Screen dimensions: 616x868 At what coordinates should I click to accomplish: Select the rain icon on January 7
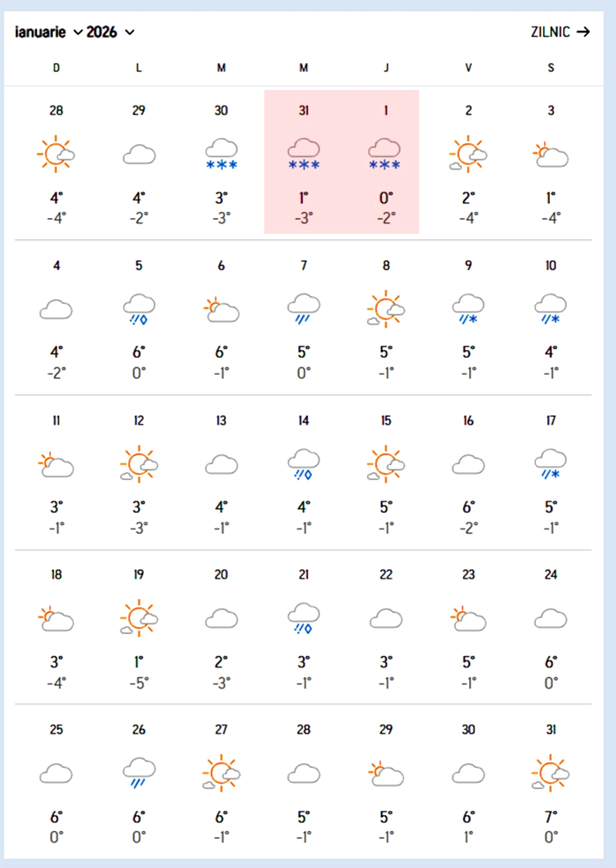tap(304, 309)
